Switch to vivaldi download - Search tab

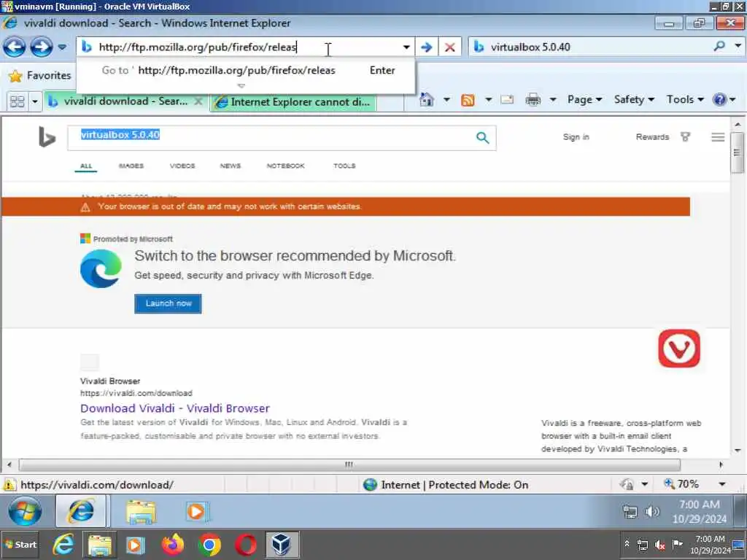(x=119, y=101)
